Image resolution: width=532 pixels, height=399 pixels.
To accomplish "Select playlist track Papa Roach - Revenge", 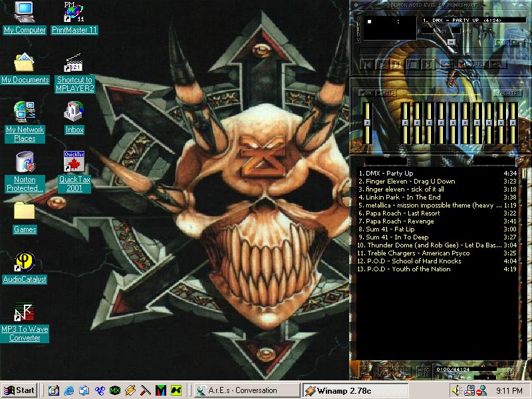I will coord(438,221).
